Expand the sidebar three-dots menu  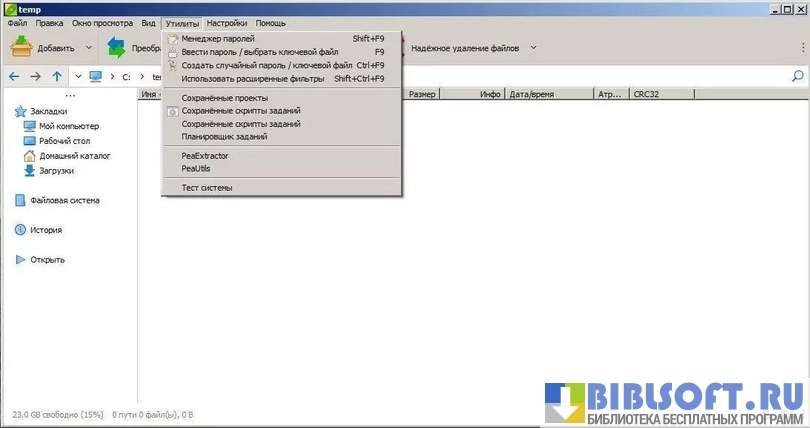click(x=70, y=96)
